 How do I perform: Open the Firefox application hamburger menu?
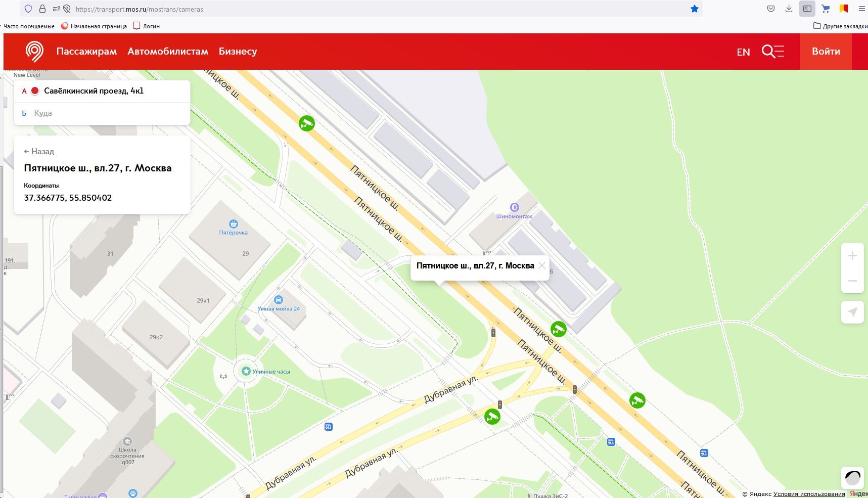coord(861,9)
